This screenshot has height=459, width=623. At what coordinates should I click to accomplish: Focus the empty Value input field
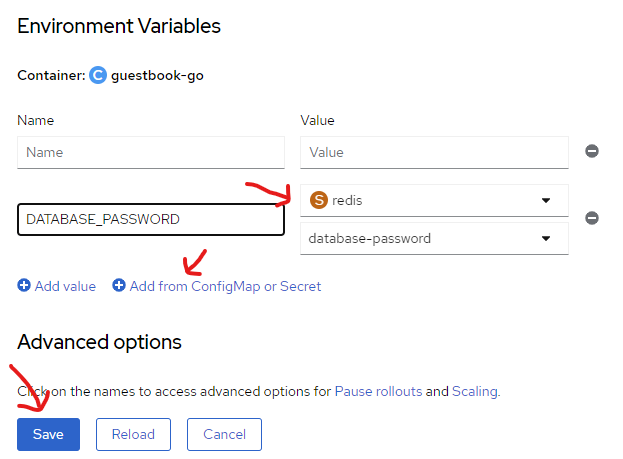click(x=434, y=153)
